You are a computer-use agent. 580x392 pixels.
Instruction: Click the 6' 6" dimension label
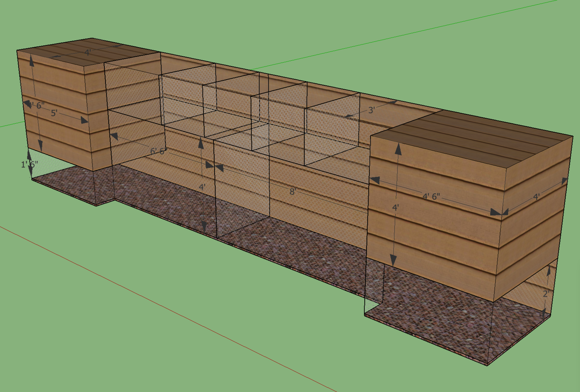pyautogui.click(x=159, y=151)
